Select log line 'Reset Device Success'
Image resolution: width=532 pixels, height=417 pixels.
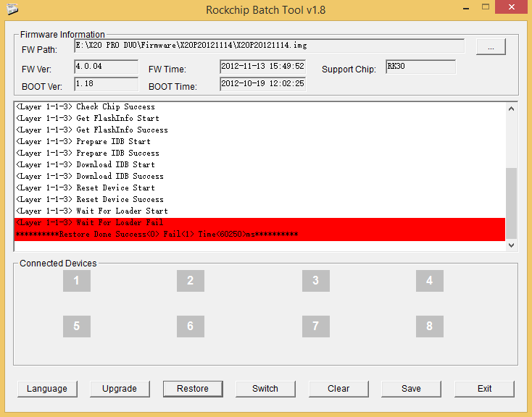[x=260, y=199]
